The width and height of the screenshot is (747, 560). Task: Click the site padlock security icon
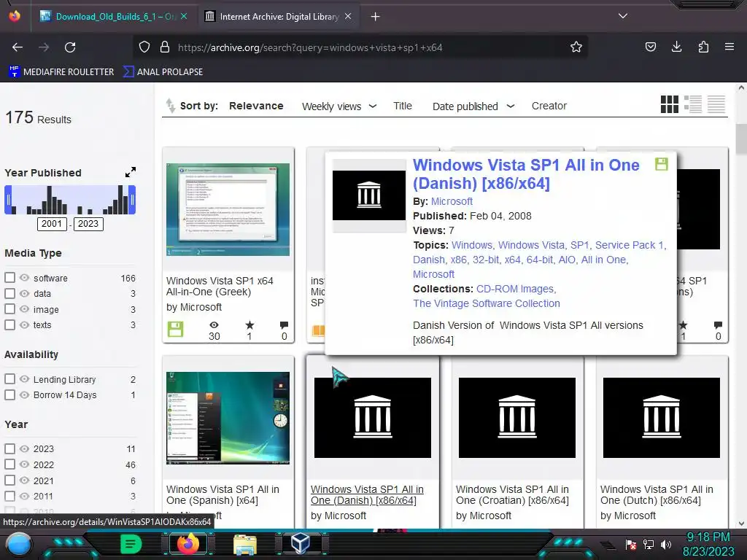click(x=165, y=47)
